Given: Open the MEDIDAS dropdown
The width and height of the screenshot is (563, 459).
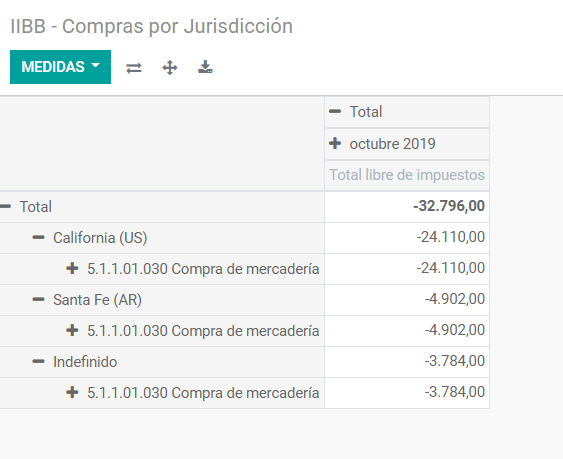Looking at the screenshot, I should pos(60,67).
